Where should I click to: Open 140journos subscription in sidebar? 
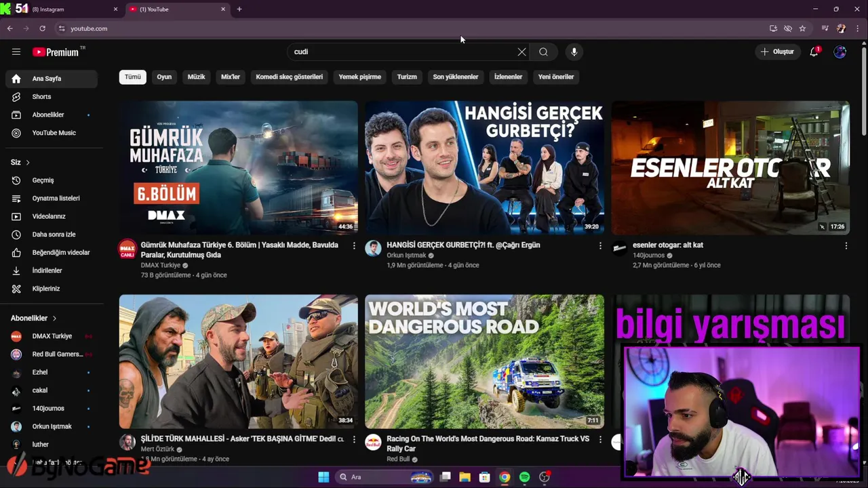point(52,408)
